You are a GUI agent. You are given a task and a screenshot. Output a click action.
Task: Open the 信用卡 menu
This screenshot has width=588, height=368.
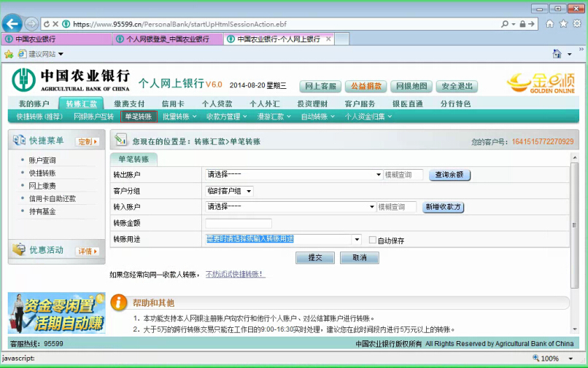coord(173,103)
